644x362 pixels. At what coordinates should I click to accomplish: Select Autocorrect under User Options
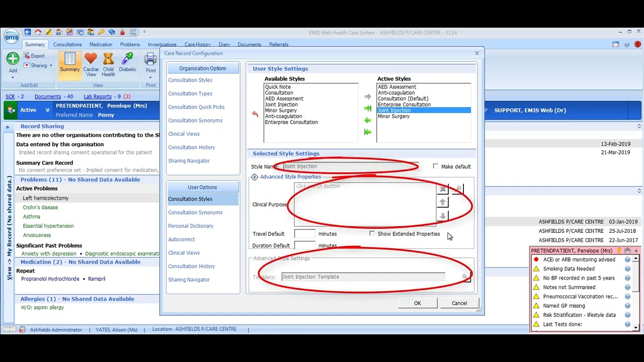point(181,239)
